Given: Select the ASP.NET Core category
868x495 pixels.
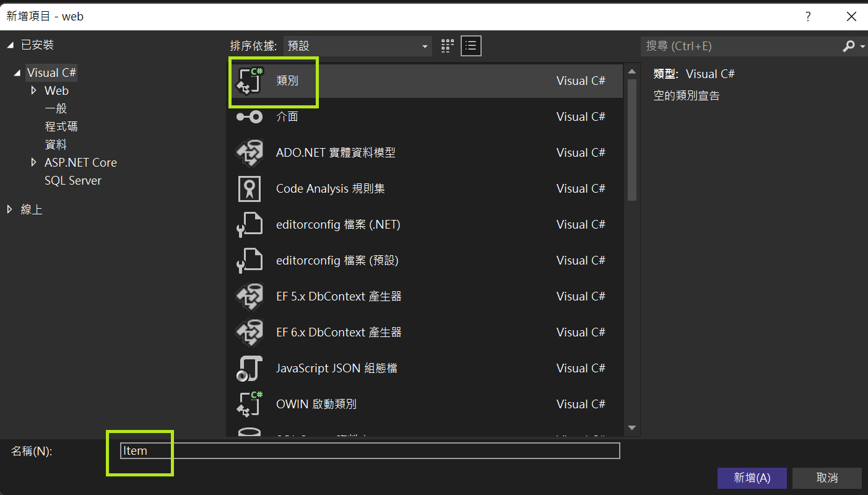Looking at the screenshot, I should point(80,162).
